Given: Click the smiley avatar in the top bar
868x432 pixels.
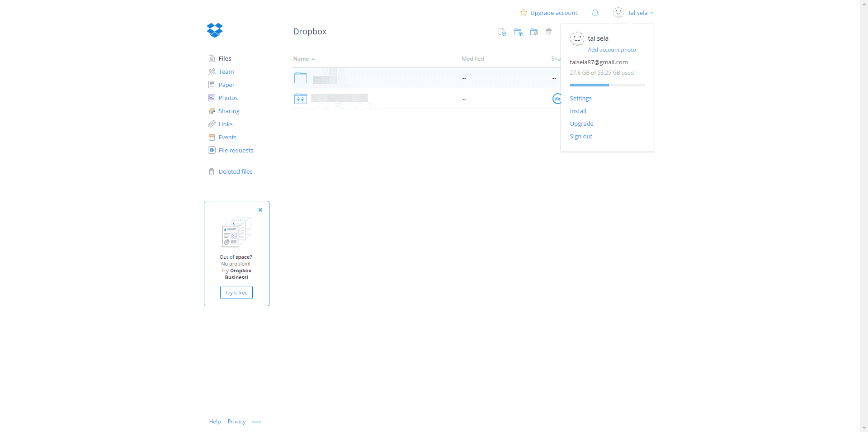Looking at the screenshot, I should pos(618,13).
